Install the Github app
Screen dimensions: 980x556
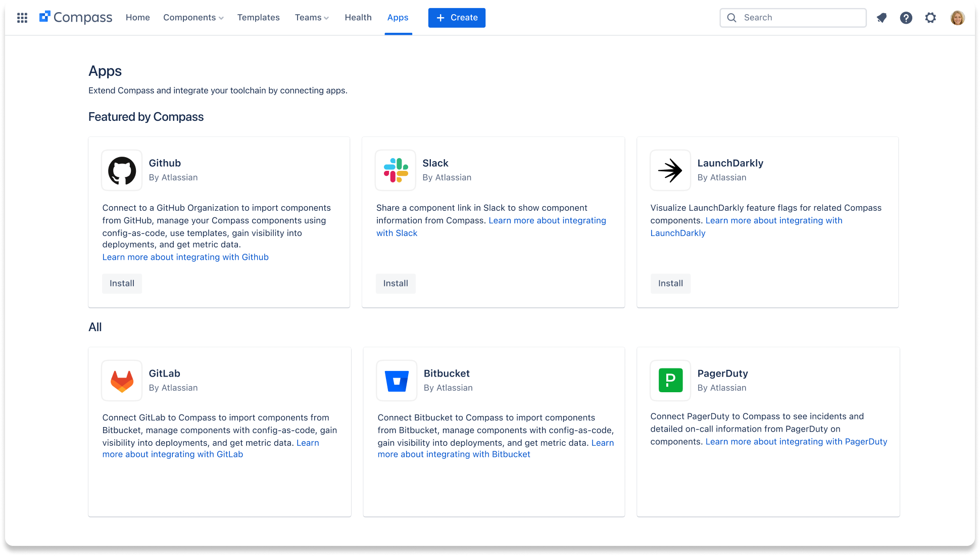tap(122, 284)
